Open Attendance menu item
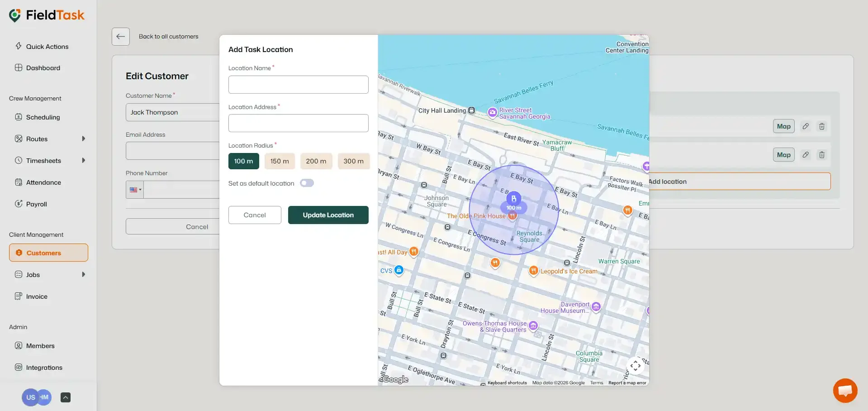 click(43, 182)
